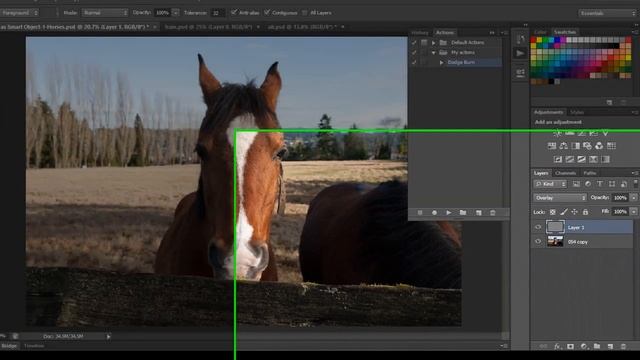Expand the Dodge Burn action
The height and width of the screenshot is (360, 640).
[441, 62]
